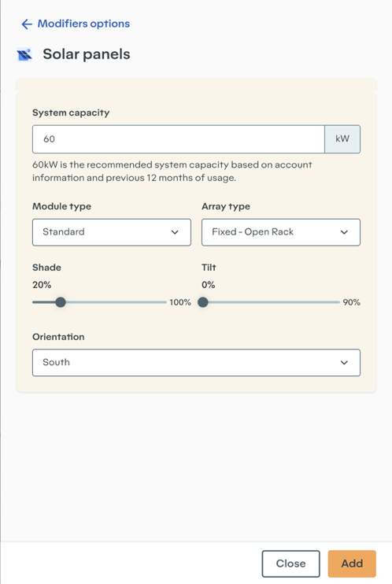This screenshot has height=584, width=392.
Task: Click the Array type chevron arrow
Action: (344, 232)
